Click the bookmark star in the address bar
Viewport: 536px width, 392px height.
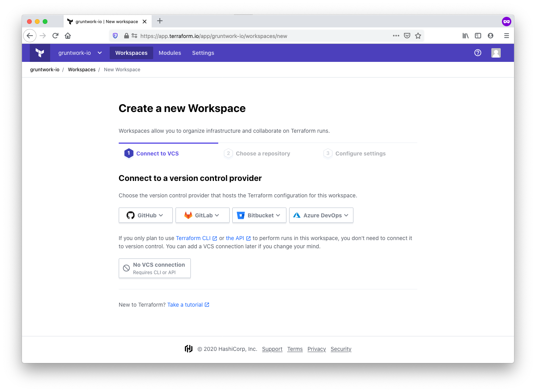pyautogui.click(x=418, y=36)
